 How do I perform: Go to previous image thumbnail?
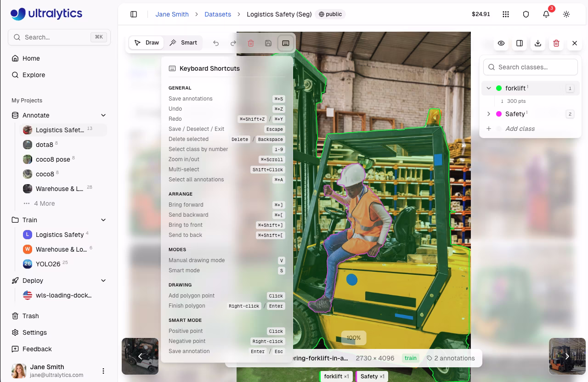140,356
